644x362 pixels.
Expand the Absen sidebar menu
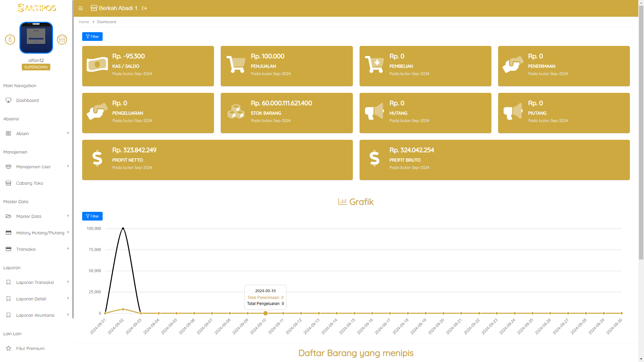tap(68, 133)
